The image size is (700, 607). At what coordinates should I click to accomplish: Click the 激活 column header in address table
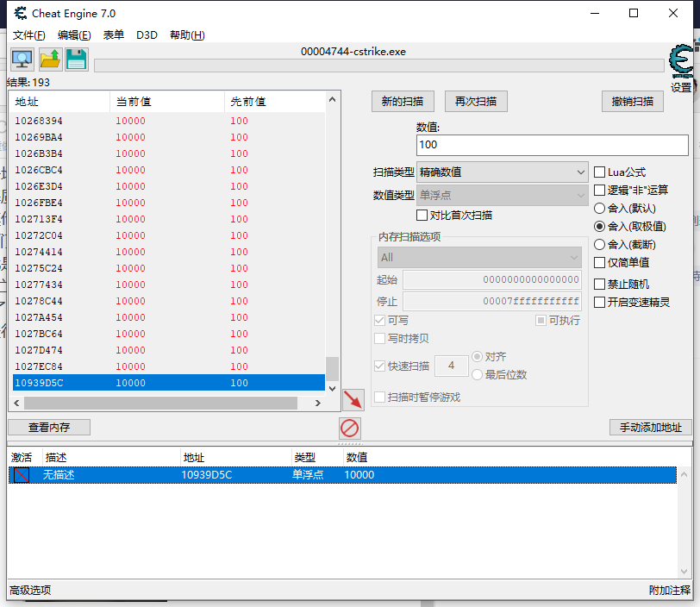coord(22,457)
